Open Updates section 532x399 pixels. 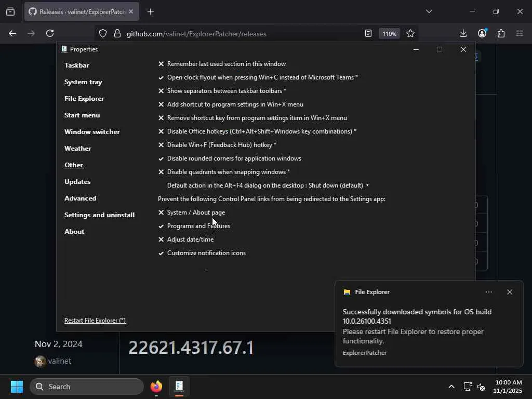[x=77, y=181]
